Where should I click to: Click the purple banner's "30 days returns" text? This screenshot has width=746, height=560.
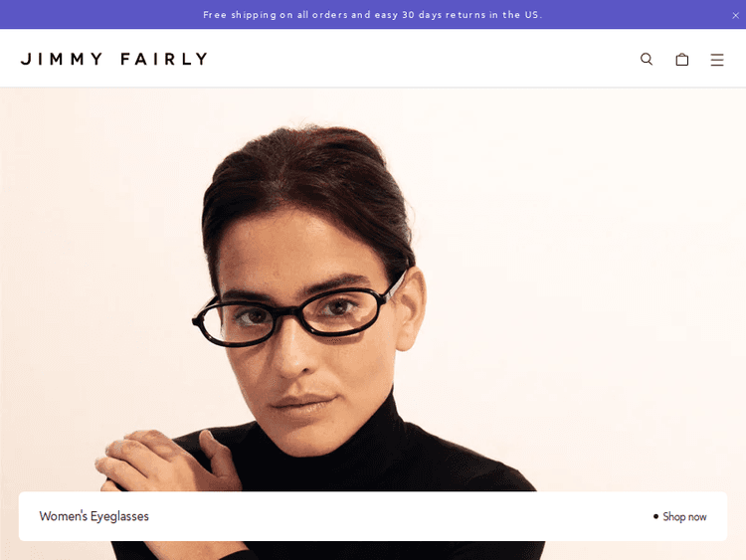click(451, 15)
